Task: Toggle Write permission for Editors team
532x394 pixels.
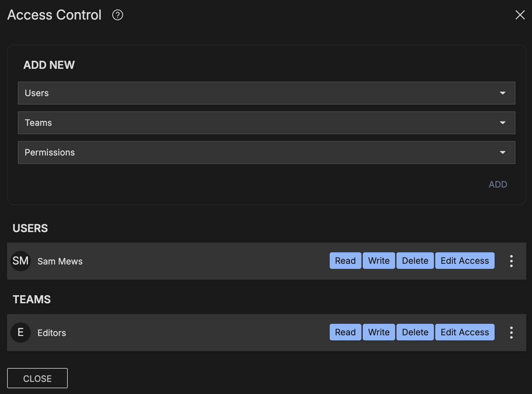Action: pyautogui.click(x=379, y=332)
